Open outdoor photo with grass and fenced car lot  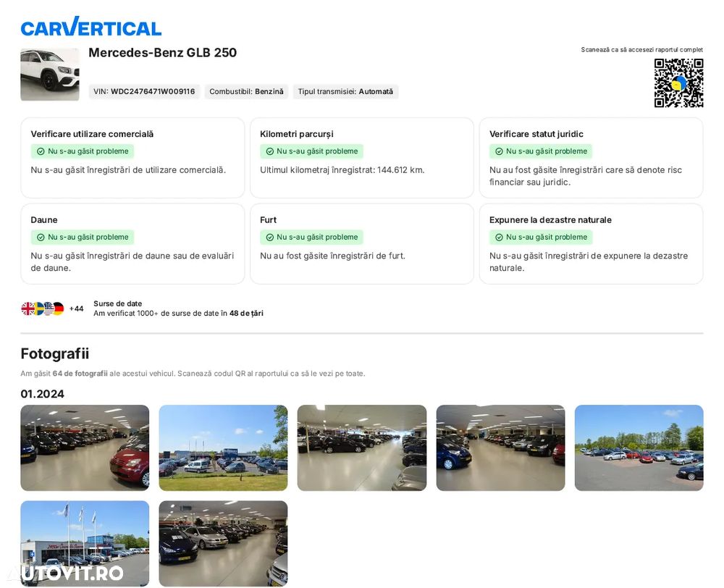(223, 448)
